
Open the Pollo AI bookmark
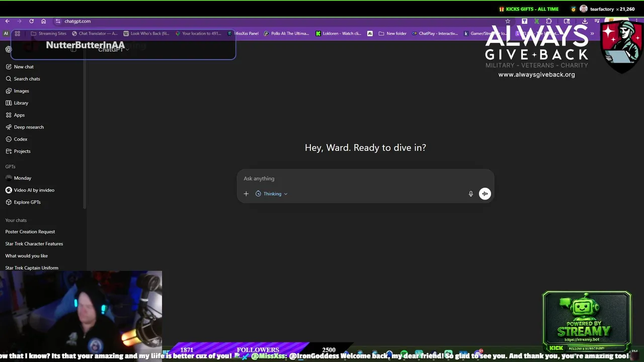pos(287,34)
